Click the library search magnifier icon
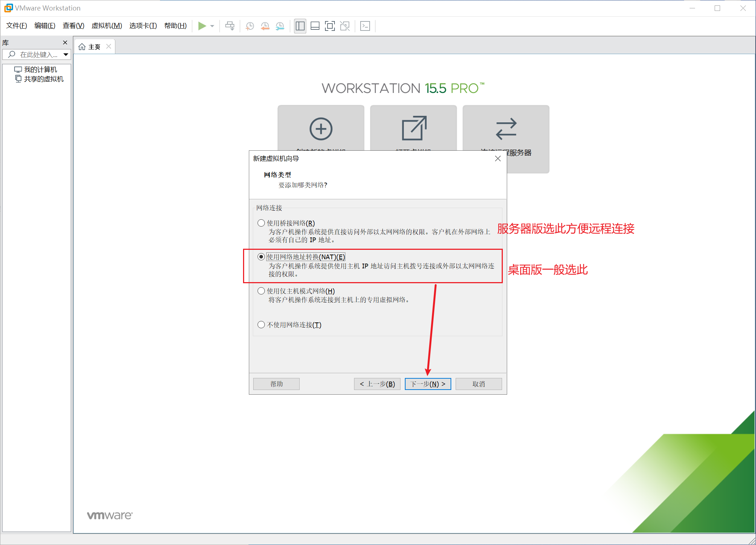 [12, 54]
